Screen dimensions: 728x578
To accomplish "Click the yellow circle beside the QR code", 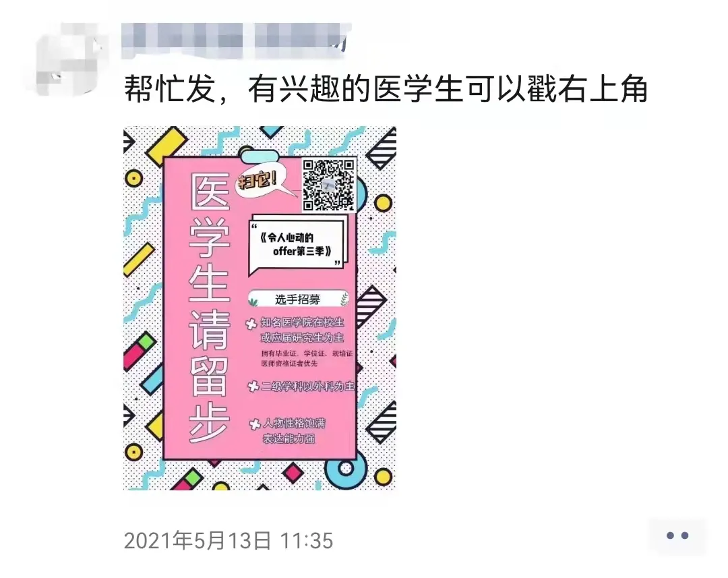I will tap(383, 203).
